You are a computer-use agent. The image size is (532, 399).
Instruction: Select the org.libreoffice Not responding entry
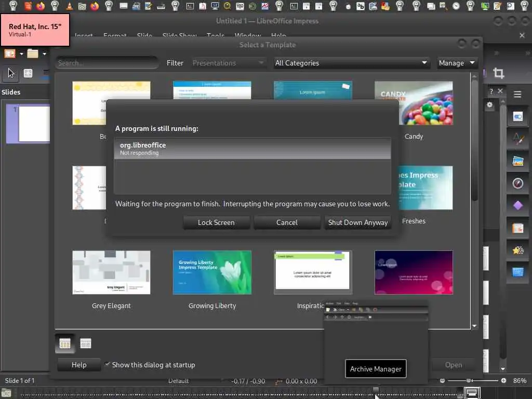pos(252,149)
